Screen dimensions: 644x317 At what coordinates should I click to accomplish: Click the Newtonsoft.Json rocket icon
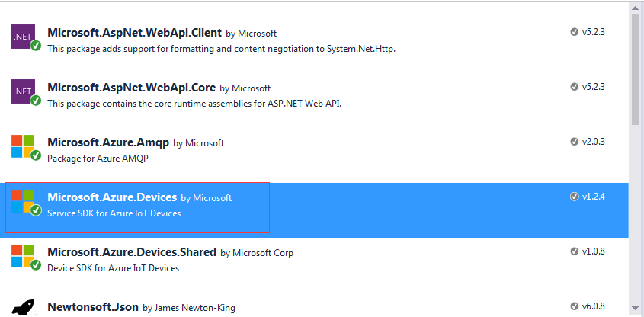coord(24,306)
